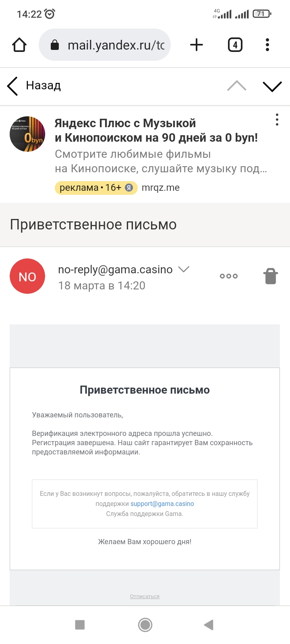Open email actions three-circles menu
Screen dimensions: 290x644
pyautogui.click(x=229, y=276)
